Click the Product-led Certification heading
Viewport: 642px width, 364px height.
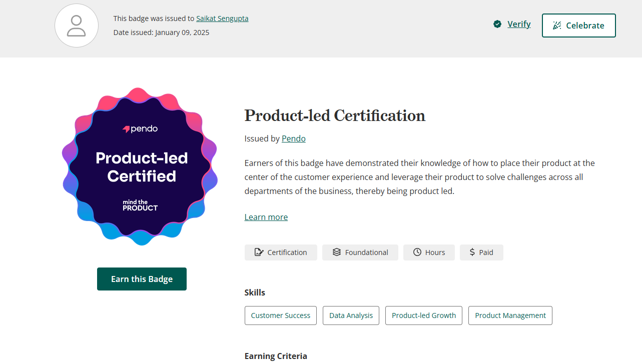click(335, 115)
